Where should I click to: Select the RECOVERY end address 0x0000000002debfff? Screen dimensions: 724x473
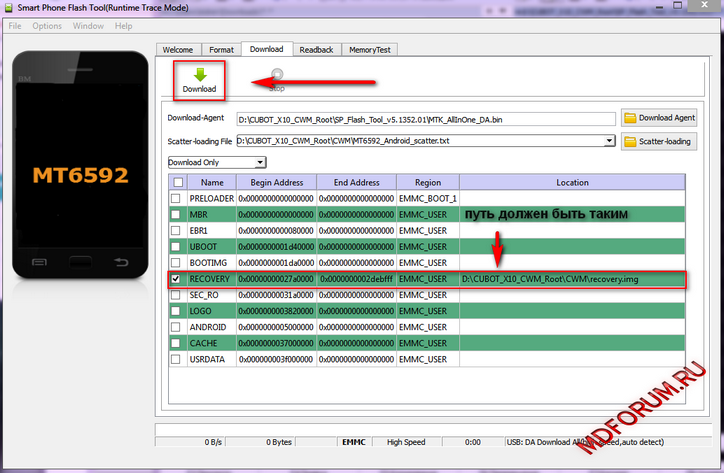pos(356,279)
